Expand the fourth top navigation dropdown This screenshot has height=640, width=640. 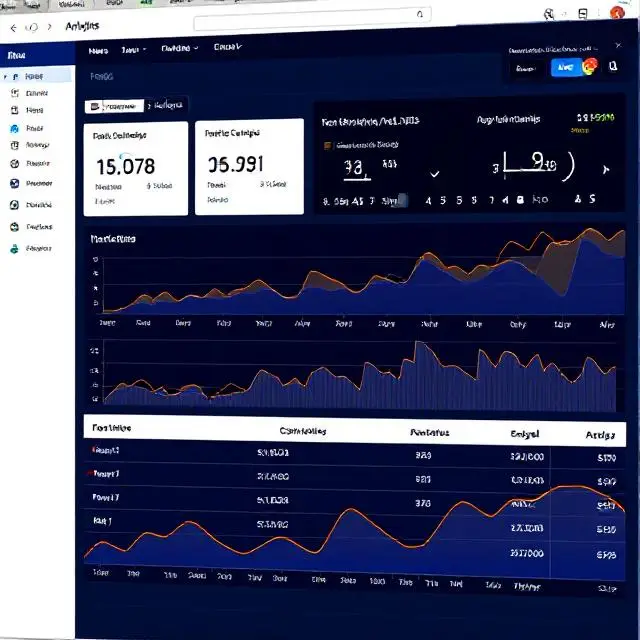[228, 48]
